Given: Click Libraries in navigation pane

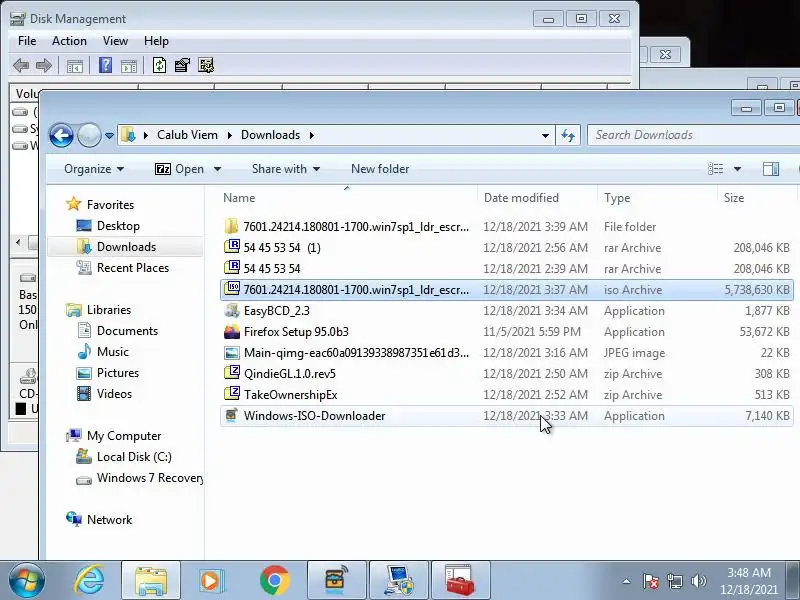Looking at the screenshot, I should tap(98, 310).
